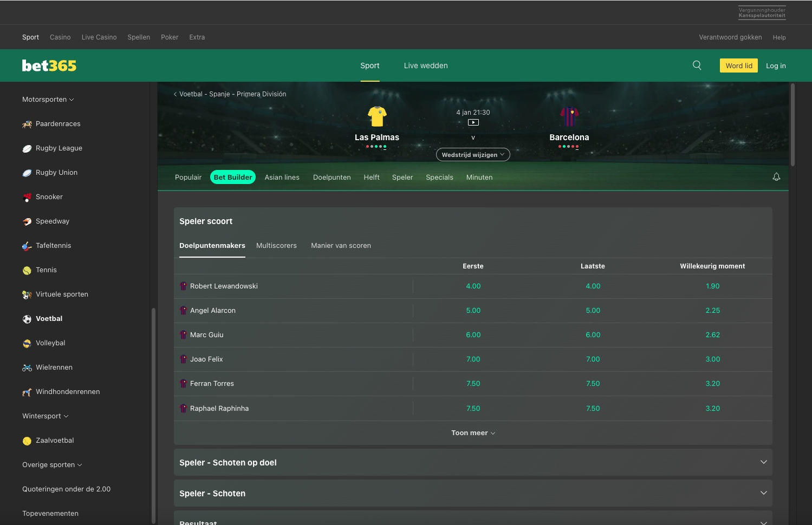Click the Paardenraces horse racing icon
Screen dimensions: 812x525
pyautogui.click(x=27, y=123)
